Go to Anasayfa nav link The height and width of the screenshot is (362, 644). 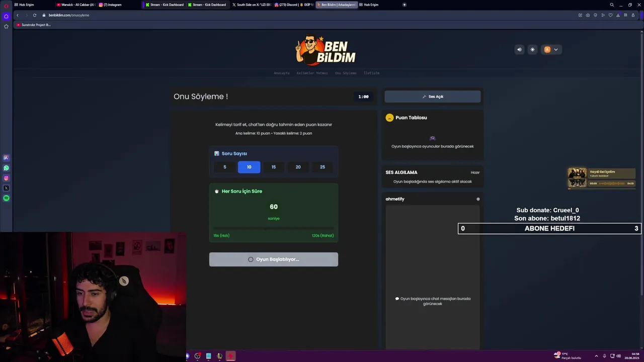click(282, 73)
